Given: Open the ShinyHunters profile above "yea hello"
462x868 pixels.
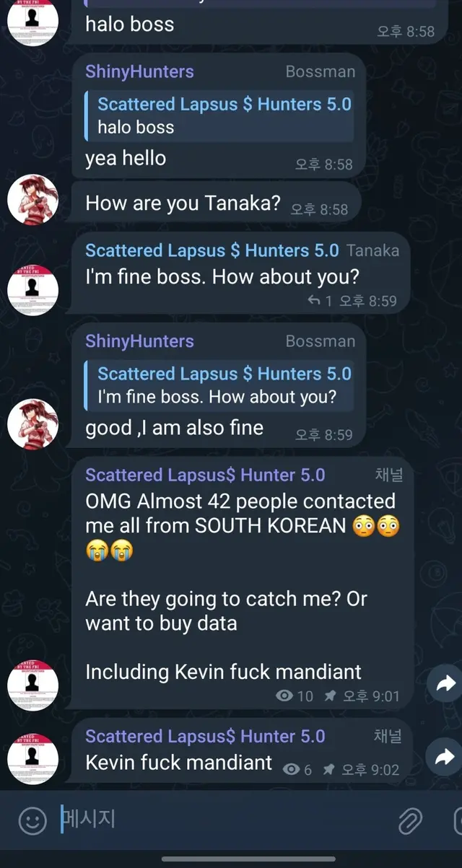Looking at the screenshot, I should pyautogui.click(x=139, y=71).
